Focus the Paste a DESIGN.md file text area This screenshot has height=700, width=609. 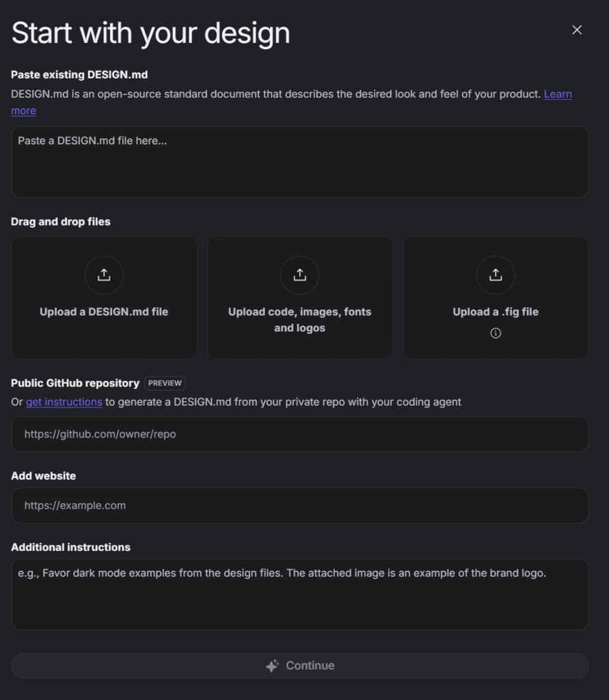click(x=300, y=162)
